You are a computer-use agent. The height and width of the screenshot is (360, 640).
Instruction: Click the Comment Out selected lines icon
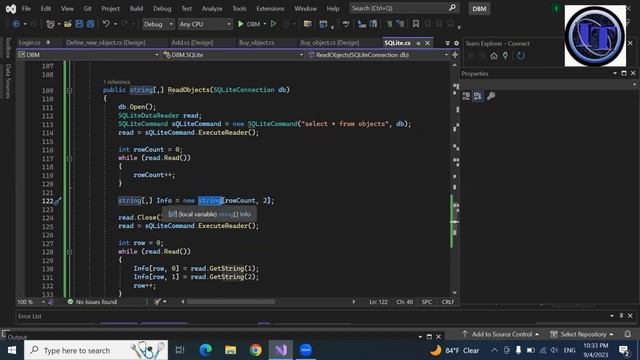pyautogui.click(x=389, y=24)
